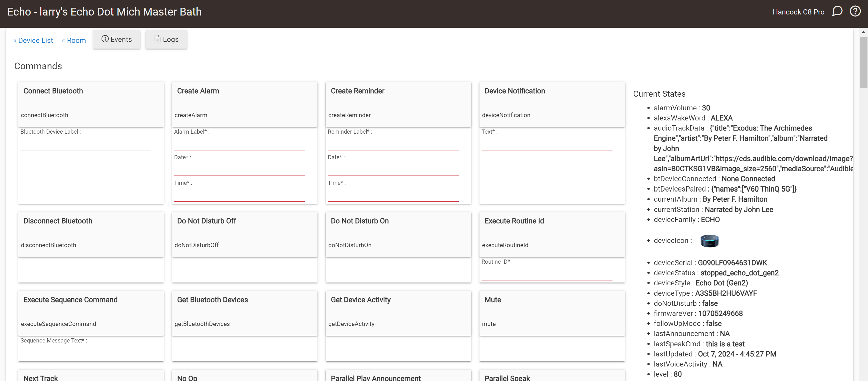
Task: Run the Connect Bluetooth command
Action: (x=91, y=104)
